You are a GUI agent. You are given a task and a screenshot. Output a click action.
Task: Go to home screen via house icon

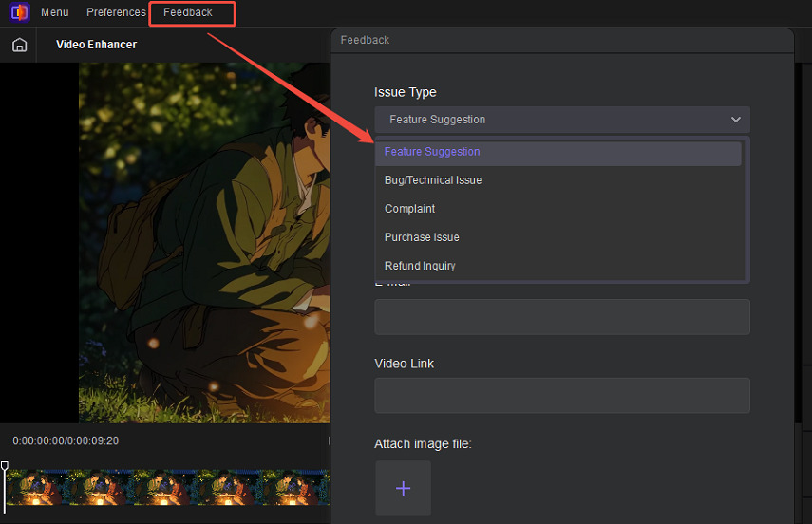coord(20,45)
